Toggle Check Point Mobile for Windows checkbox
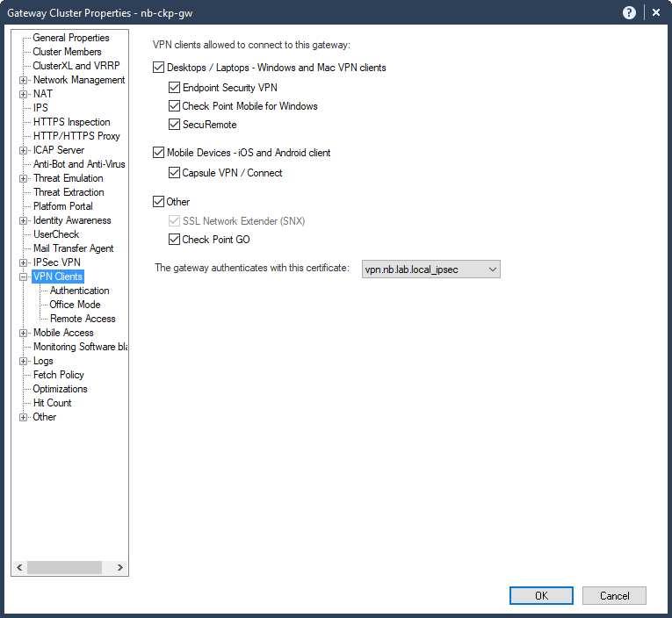672x618 pixels. pos(174,106)
